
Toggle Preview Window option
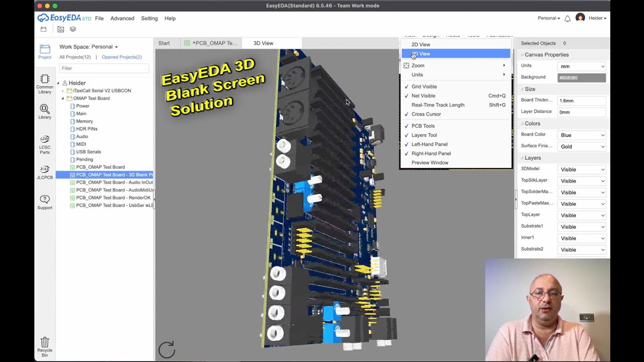pyautogui.click(x=456, y=163)
